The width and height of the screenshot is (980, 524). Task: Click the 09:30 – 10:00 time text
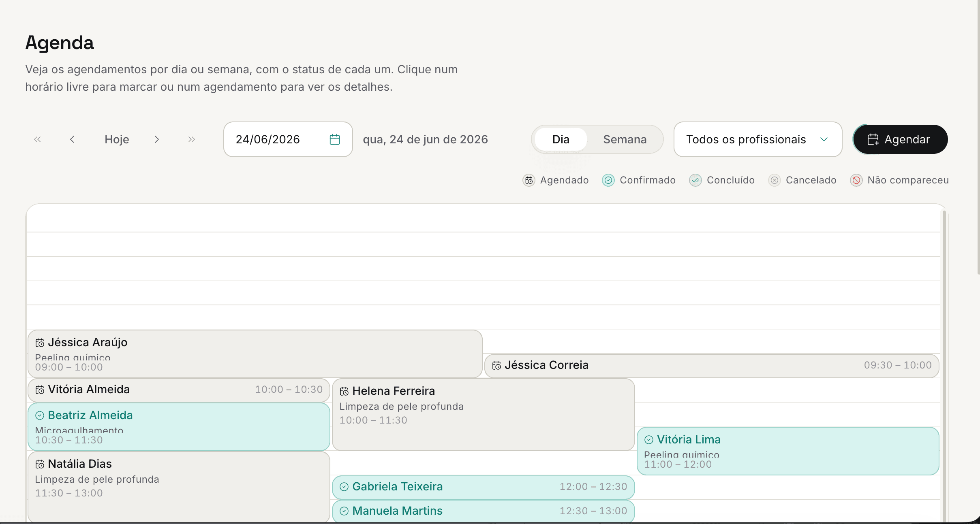(898, 365)
